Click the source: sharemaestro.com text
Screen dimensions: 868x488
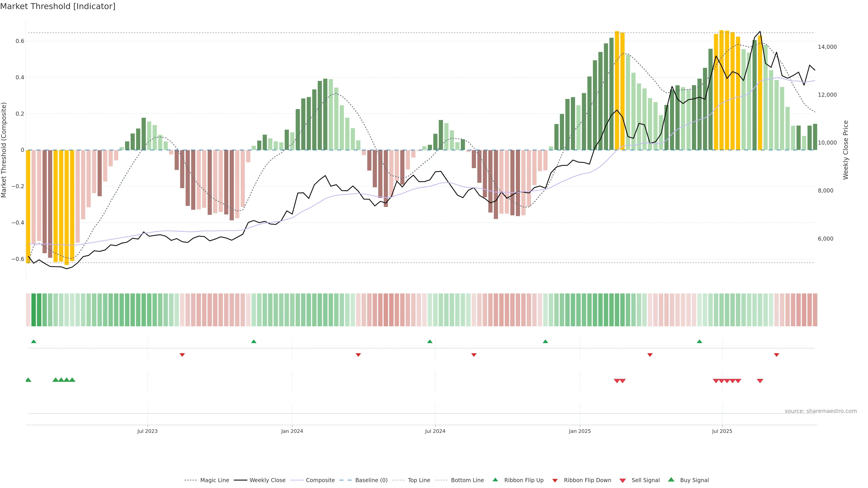(821, 411)
